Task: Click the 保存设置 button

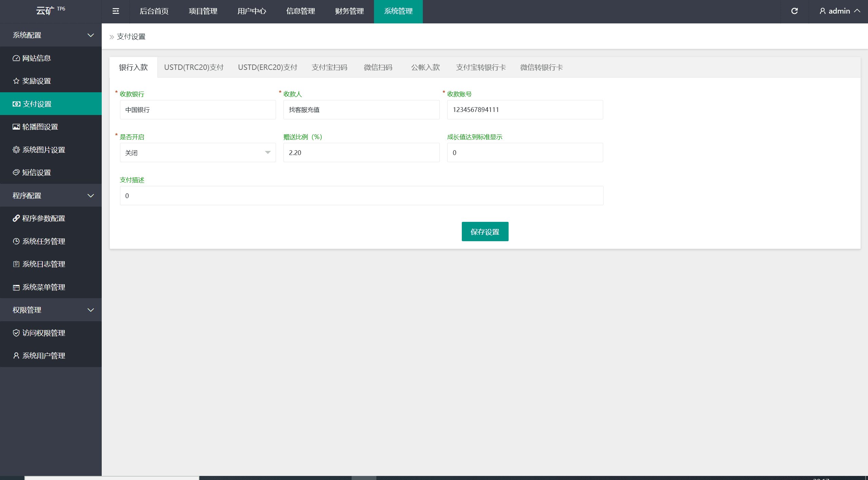Action: coord(485,232)
